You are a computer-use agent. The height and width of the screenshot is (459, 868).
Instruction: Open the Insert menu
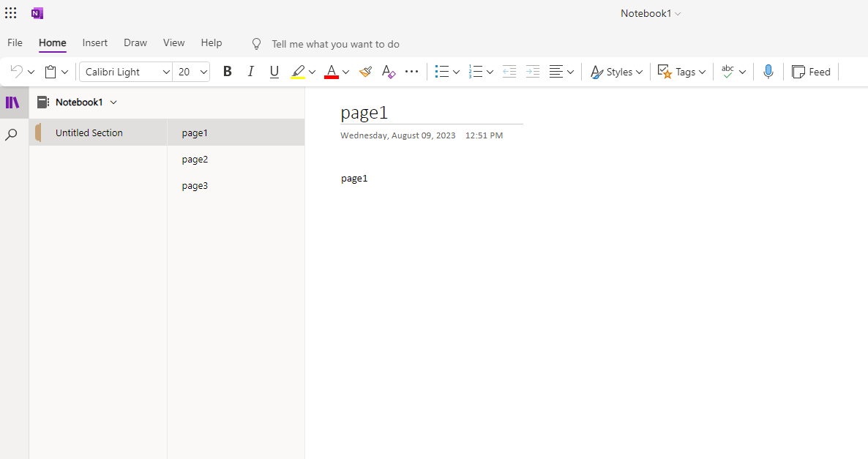point(94,42)
